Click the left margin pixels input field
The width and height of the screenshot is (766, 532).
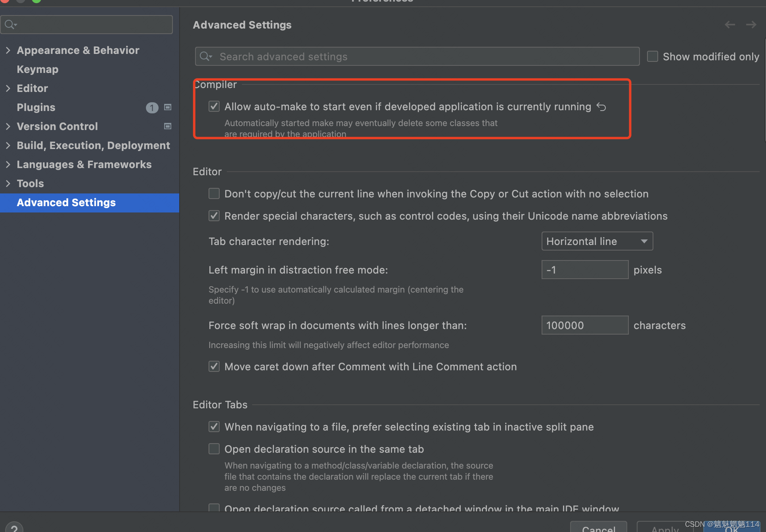[x=584, y=270]
